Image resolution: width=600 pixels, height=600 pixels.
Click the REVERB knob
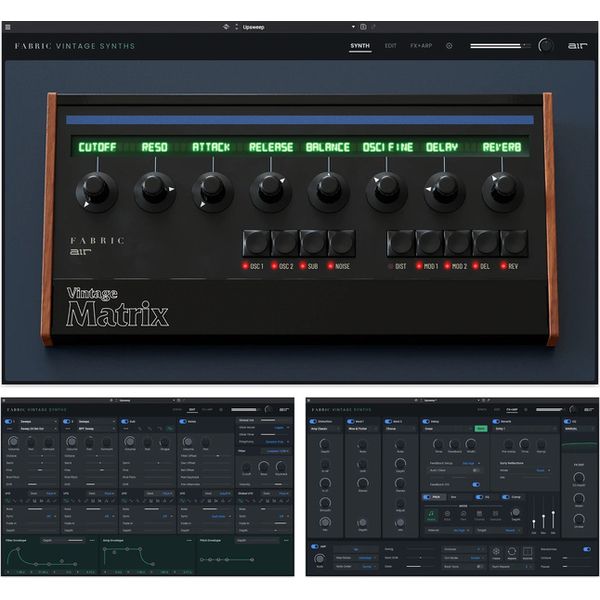[502, 190]
